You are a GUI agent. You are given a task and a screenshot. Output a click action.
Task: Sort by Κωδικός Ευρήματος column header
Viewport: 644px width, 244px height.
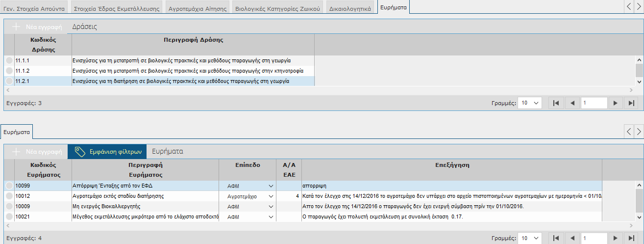tap(43, 170)
